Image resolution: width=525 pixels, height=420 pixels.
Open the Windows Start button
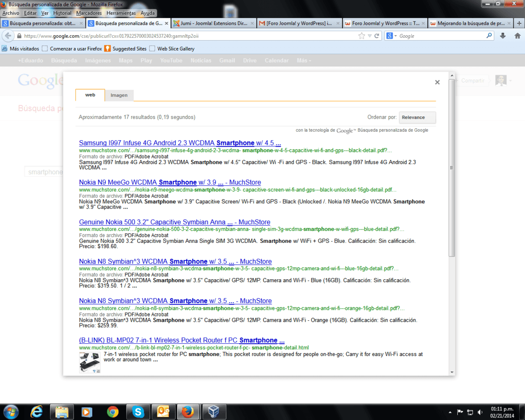pyautogui.click(x=11, y=411)
